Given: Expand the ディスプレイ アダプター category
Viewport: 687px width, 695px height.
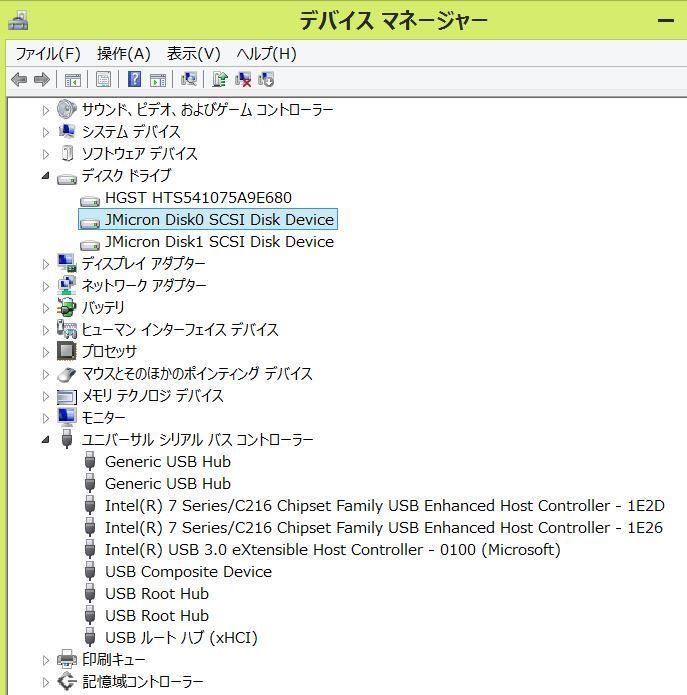Looking at the screenshot, I should coord(45,264).
